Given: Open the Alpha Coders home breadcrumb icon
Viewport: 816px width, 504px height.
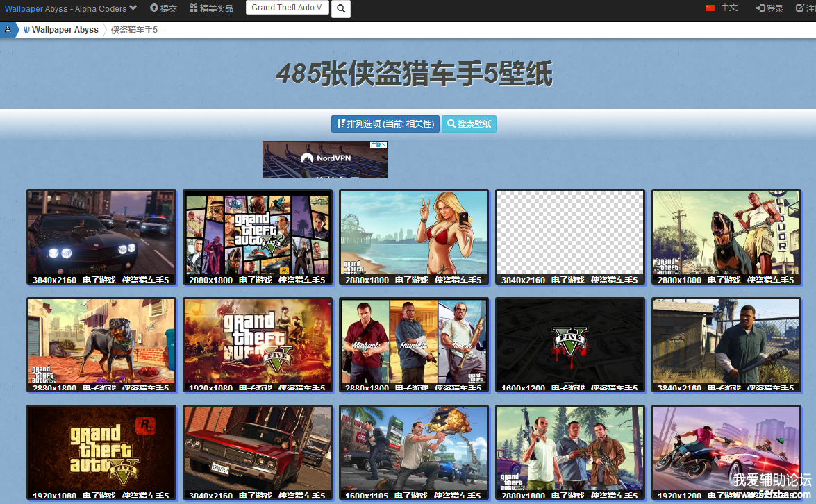Looking at the screenshot, I should click(7, 30).
